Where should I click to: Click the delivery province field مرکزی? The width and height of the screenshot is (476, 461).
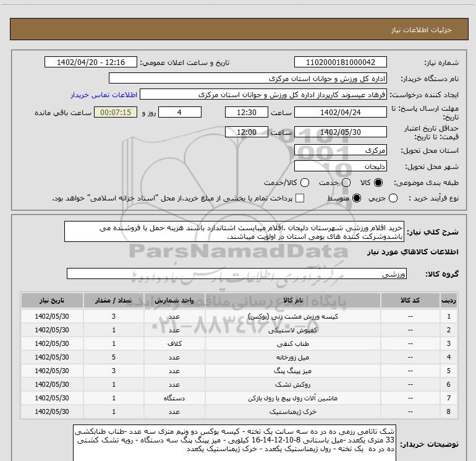tap(340, 150)
